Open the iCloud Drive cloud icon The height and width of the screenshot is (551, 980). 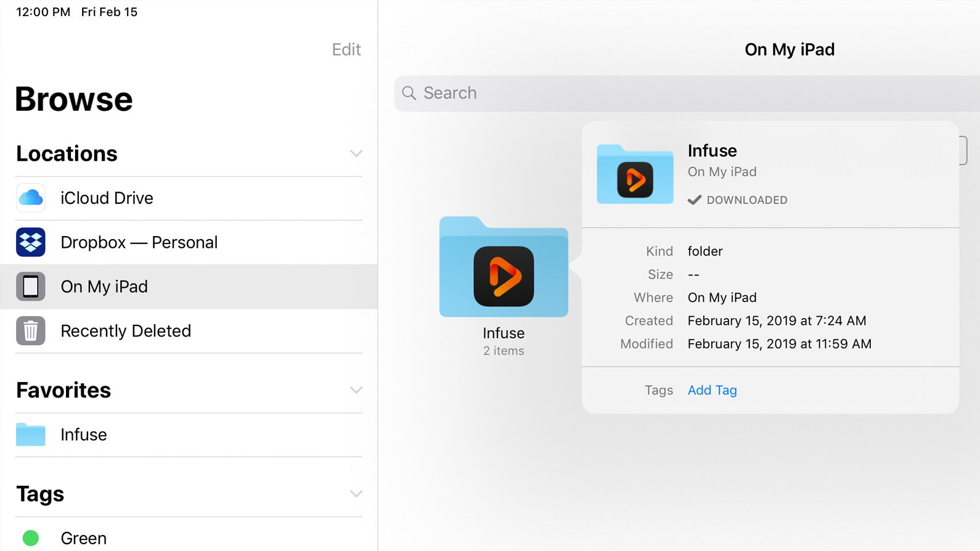click(x=30, y=198)
